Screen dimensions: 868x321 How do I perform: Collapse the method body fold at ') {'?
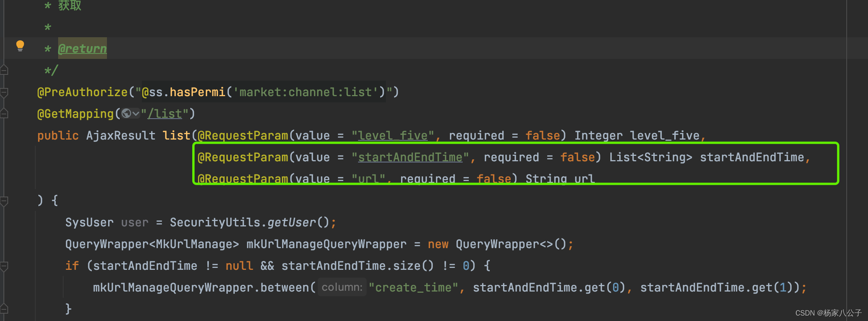4,201
